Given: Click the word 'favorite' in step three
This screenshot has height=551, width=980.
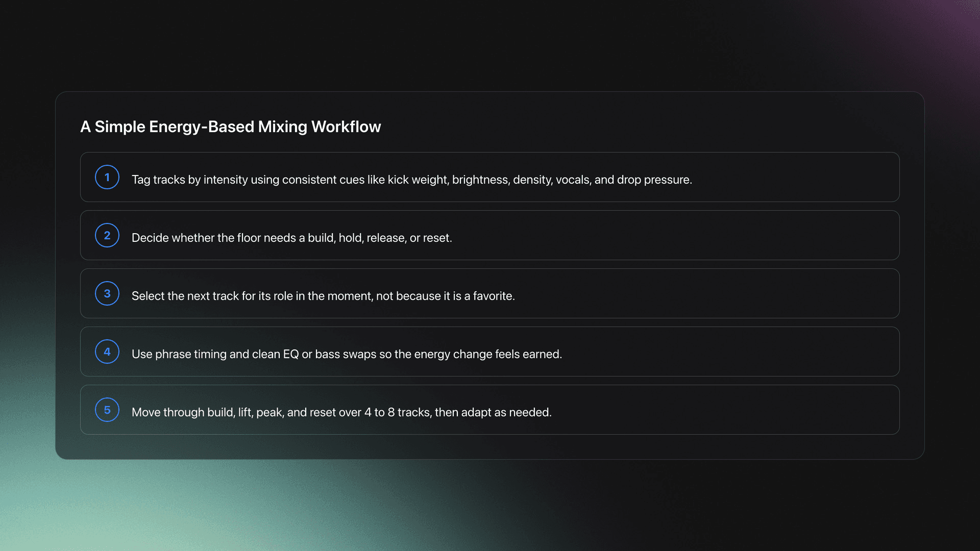Looking at the screenshot, I should click(493, 296).
